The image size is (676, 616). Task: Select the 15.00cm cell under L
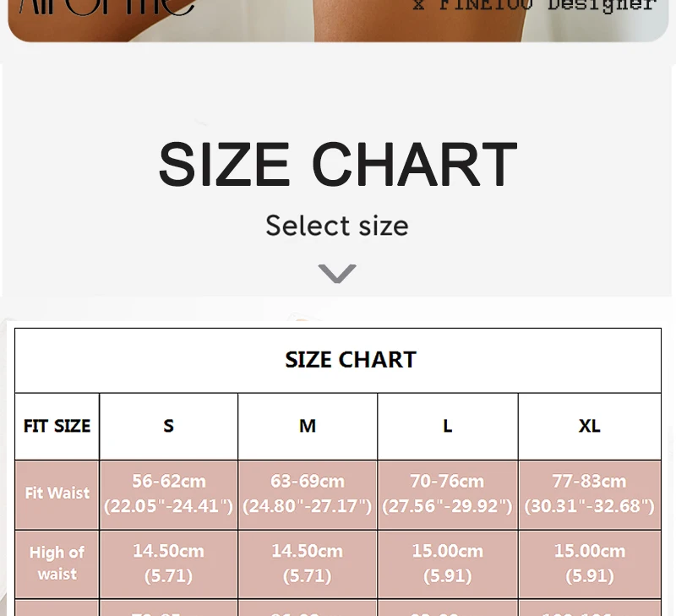pos(447,563)
